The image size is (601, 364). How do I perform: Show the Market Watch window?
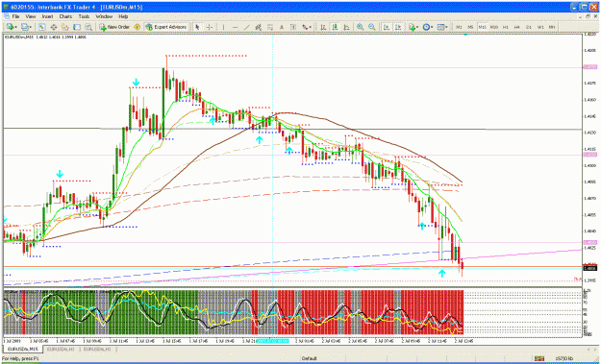pyautogui.click(x=41, y=27)
